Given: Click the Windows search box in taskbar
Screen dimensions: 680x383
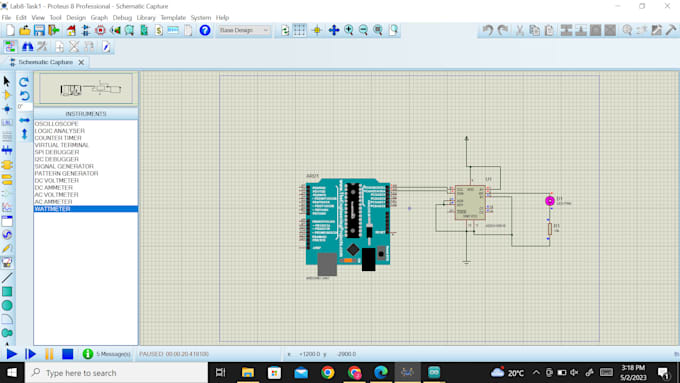Looking at the screenshot, I should click(117, 373).
